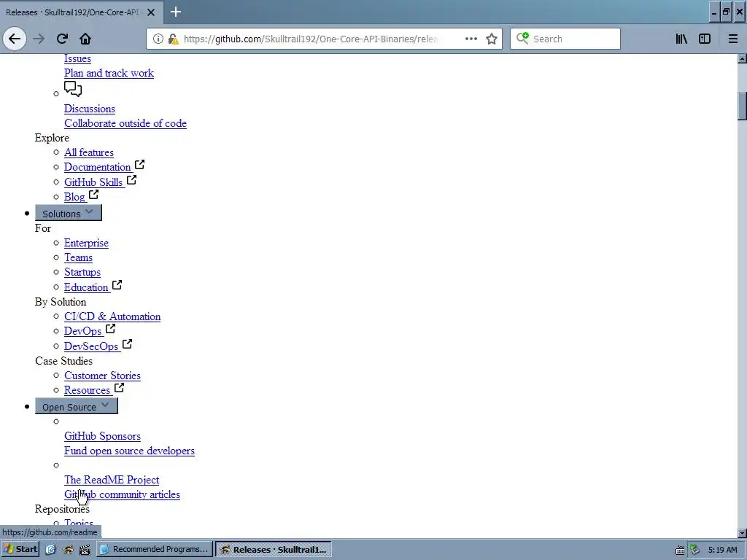Viewport: 747px width, 560px height.
Task: Click the vertical scrollbar thumb
Action: click(x=742, y=106)
